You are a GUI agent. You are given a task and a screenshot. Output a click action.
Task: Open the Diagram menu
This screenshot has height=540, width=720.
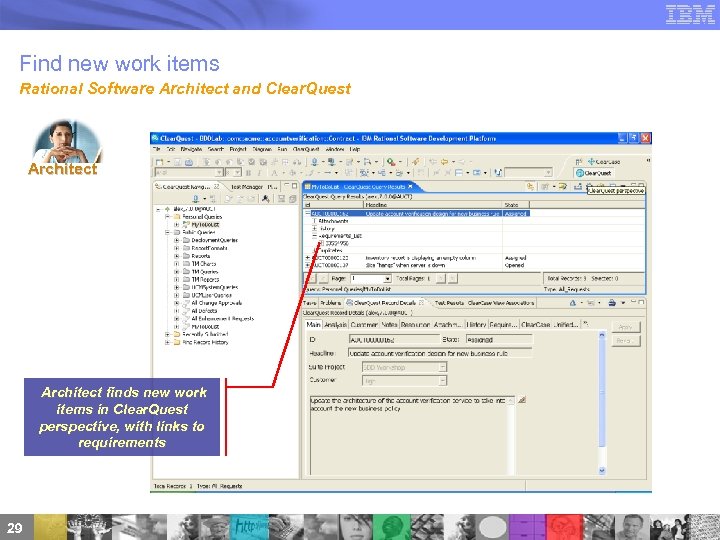(x=262, y=149)
